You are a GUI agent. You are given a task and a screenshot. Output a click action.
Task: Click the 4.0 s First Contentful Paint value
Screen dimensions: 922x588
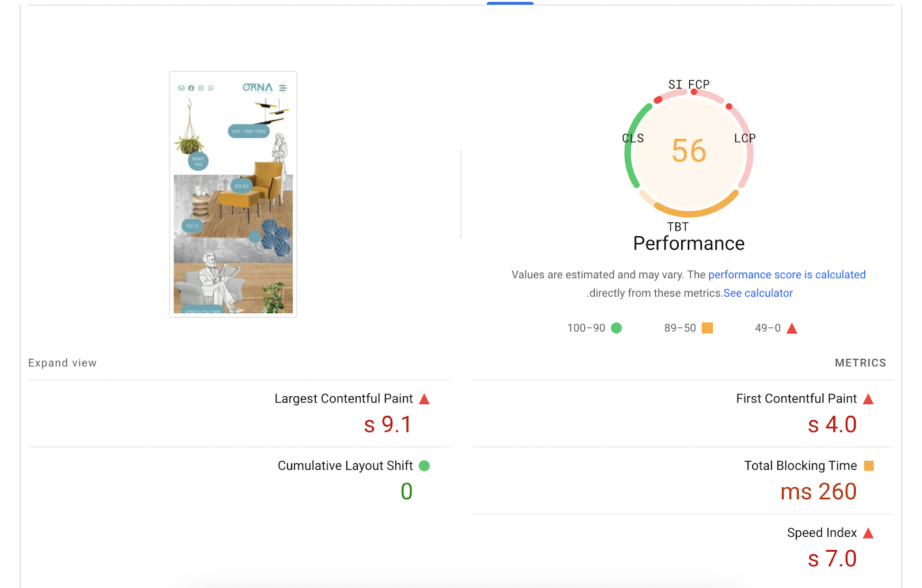832,424
